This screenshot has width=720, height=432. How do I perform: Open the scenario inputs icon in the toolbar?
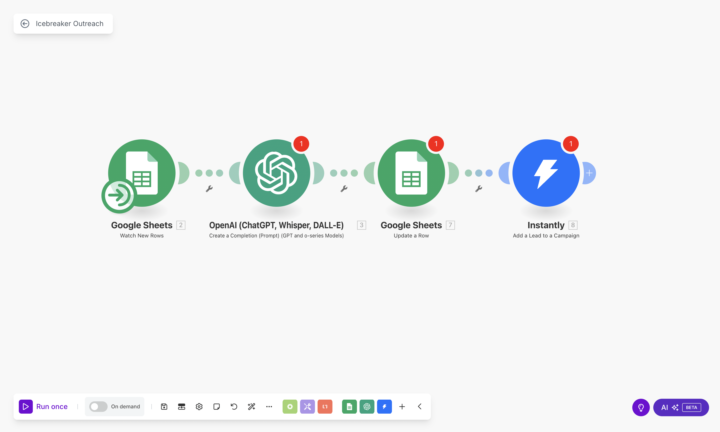181,407
